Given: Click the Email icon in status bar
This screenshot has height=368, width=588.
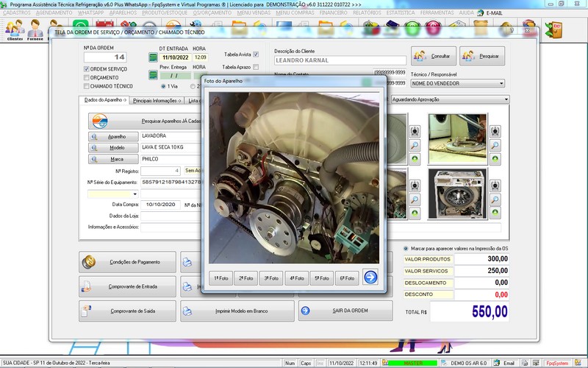Looking at the screenshot, I should click(x=505, y=363).
